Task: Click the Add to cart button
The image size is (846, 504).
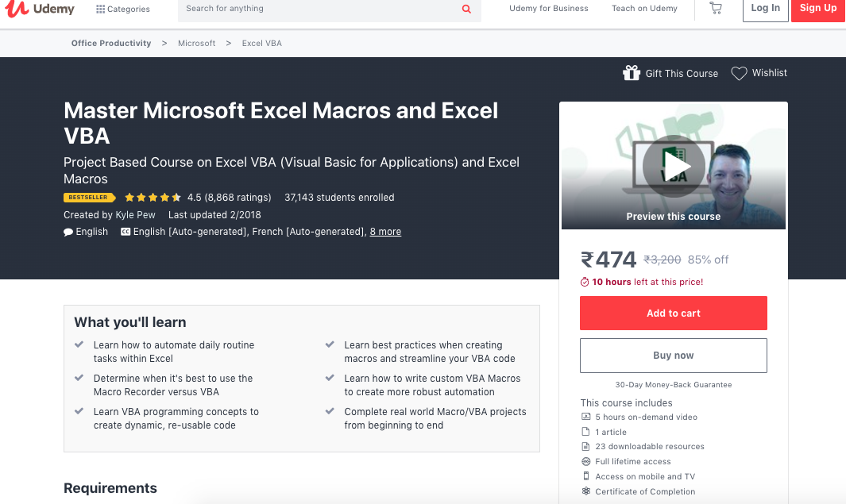Action: pos(674,314)
